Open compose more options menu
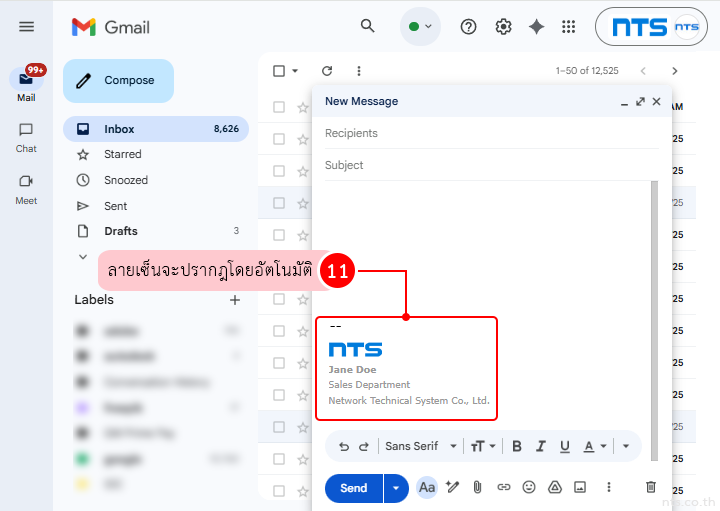 point(609,487)
